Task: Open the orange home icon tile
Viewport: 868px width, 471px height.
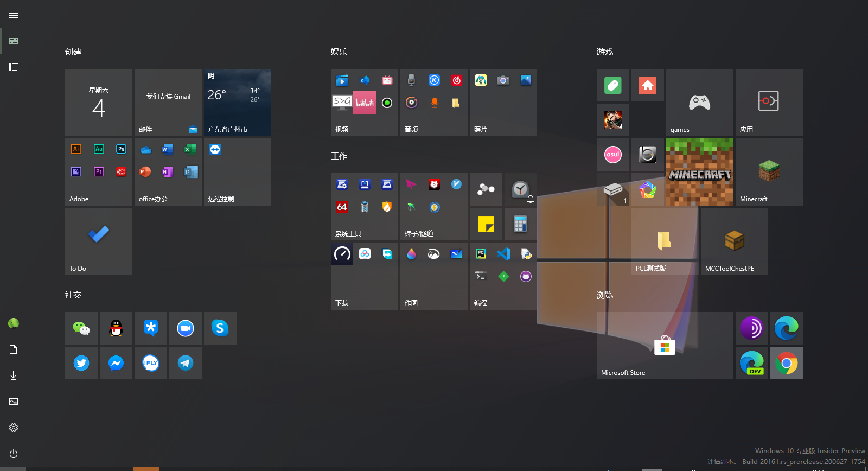Action: tap(648, 85)
